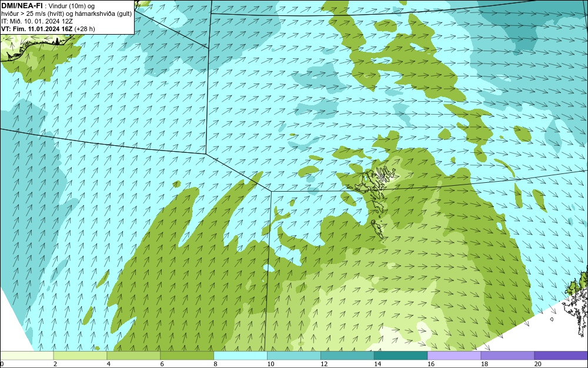This screenshot has width=588, height=368.
Task: Click the 14–16 m/s dark teal legend swatch
Action: pos(400,355)
